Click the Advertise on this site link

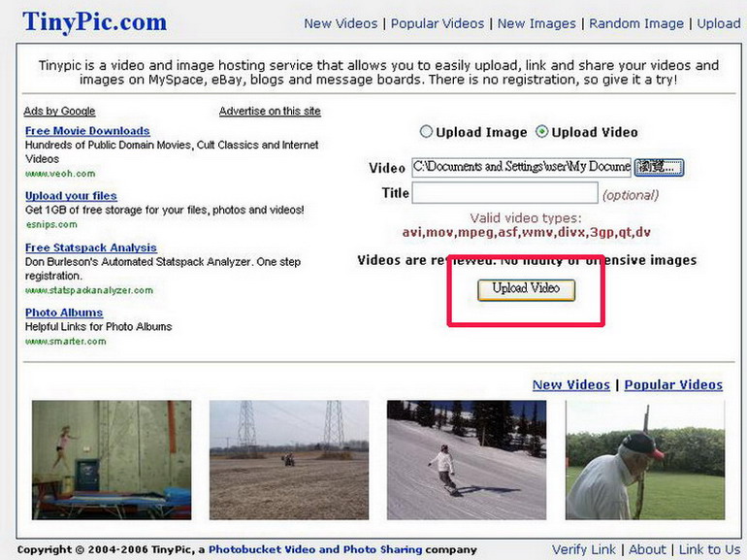click(270, 111)
